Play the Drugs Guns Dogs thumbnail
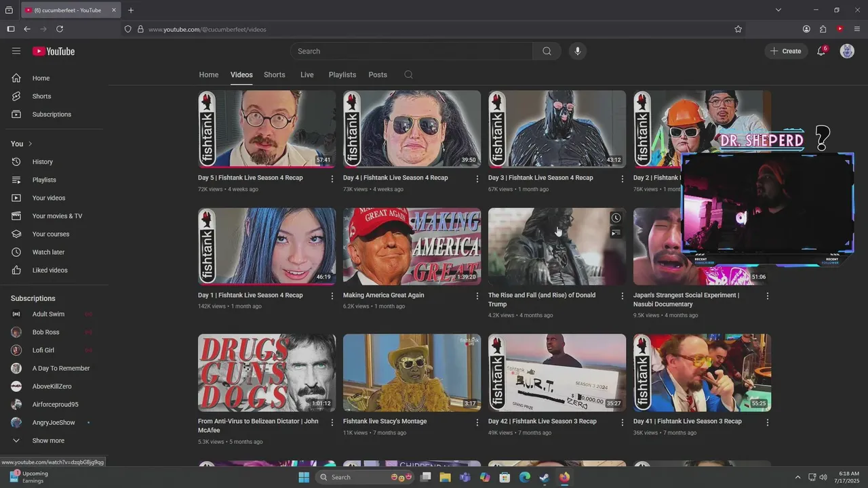The width and height of the screenshot is (868, 488). pyautogui.click(x=267, y=373)
